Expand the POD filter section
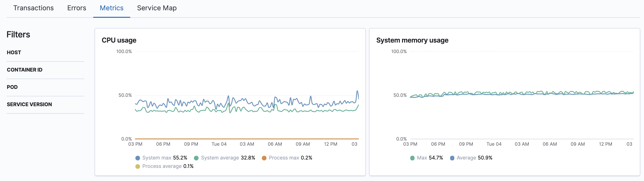Image resolution: width=644 pixels, height=181 pixels. (x=12, y=87)
